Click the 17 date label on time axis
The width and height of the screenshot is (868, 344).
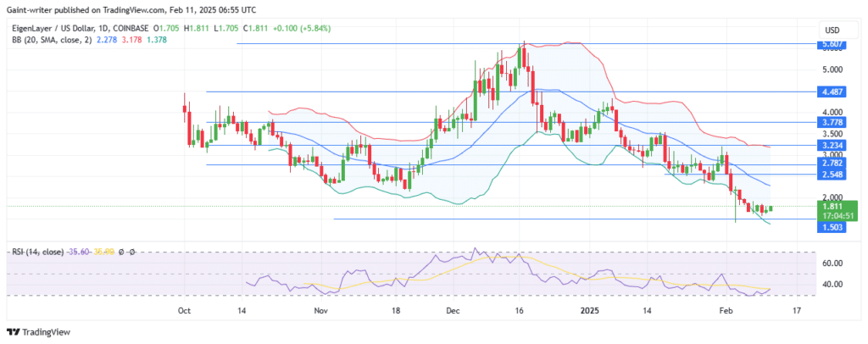click(796, 311)
